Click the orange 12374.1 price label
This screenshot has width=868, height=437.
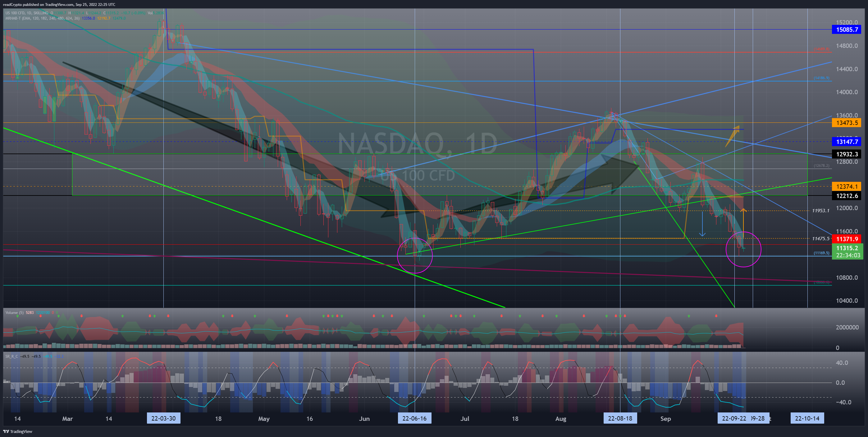pyautogui.click(x=847, y=186)
